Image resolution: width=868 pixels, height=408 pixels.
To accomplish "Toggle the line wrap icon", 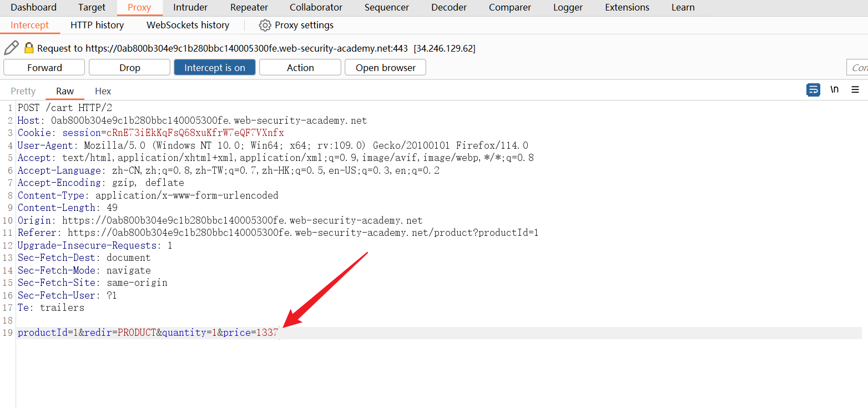I will 813,90.
